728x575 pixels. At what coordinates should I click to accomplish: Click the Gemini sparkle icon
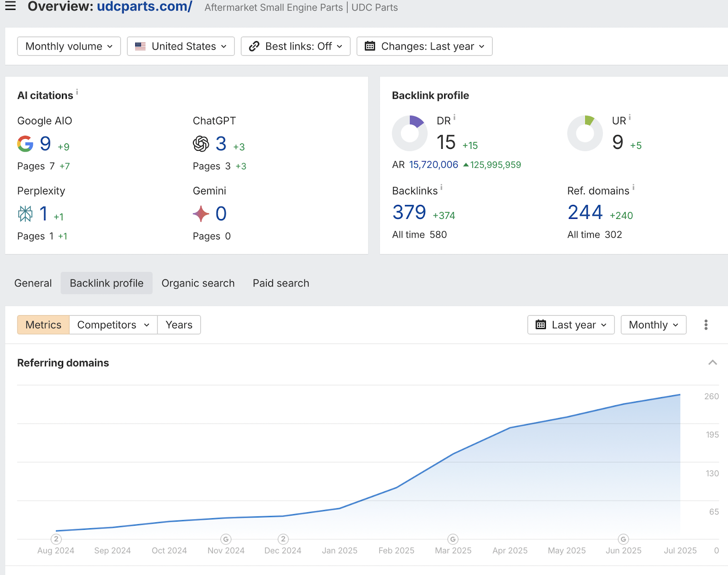201,214
